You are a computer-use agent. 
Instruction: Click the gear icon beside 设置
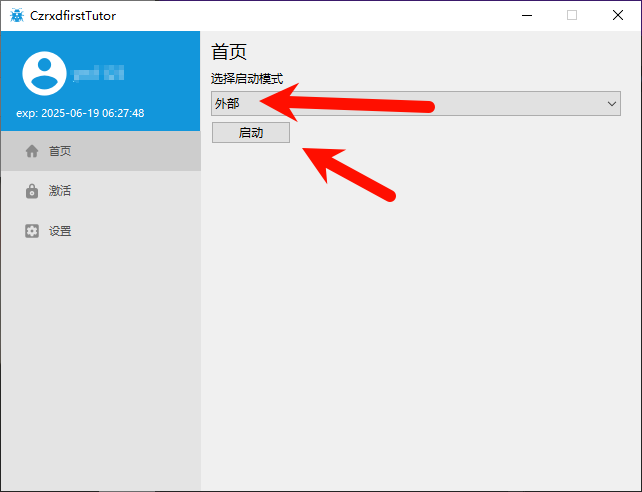pyautogui.click(x=32, y=231)
